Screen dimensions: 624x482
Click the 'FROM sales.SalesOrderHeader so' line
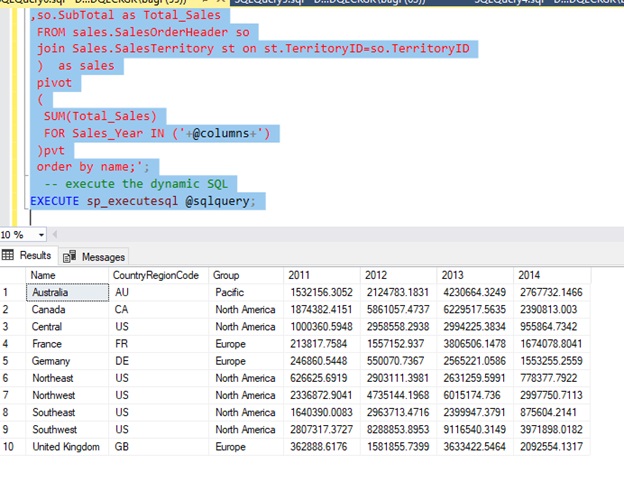[143, 32]
